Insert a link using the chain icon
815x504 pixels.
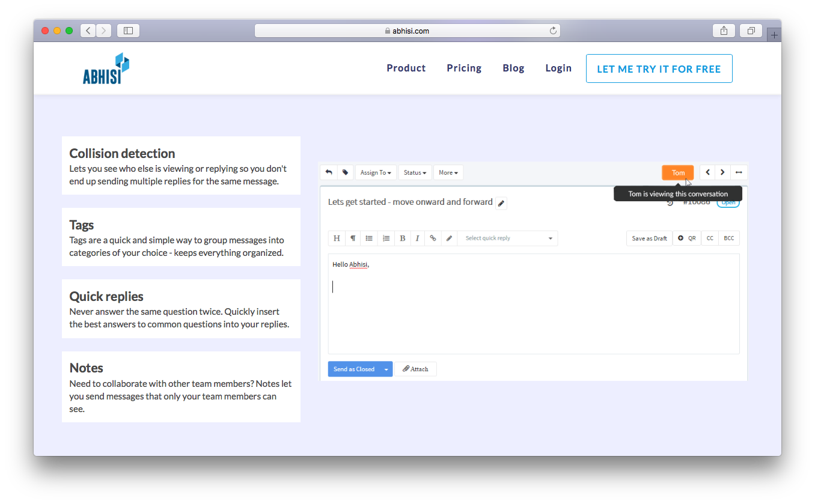coord(433,238)
